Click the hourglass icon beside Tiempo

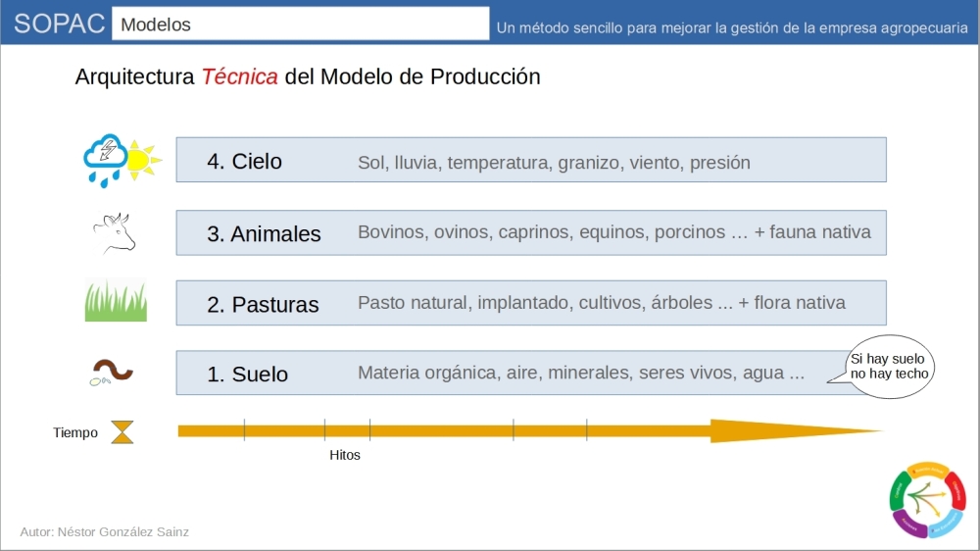122,431
